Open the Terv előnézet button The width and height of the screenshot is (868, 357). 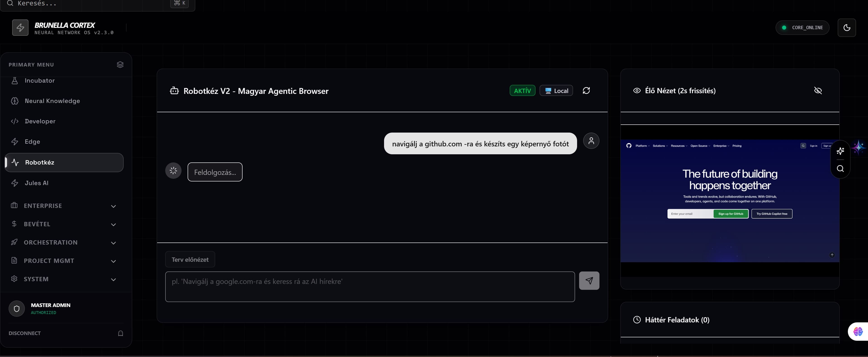pyautogui.click(x=190, y=259)
